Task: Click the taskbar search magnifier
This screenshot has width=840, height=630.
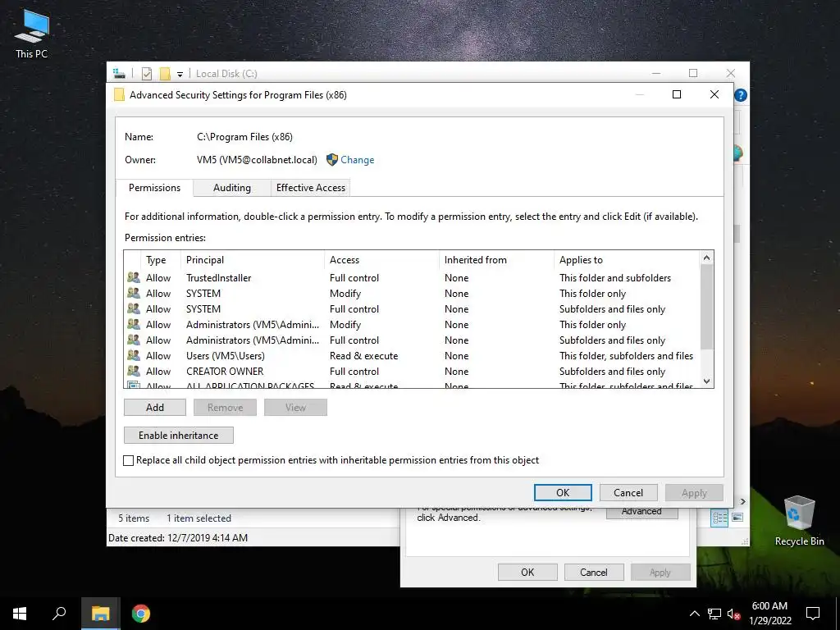Action: point(59,614)
